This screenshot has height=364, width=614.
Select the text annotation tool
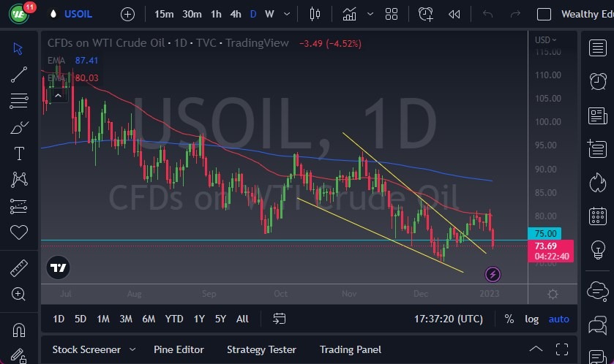(19, 153)
